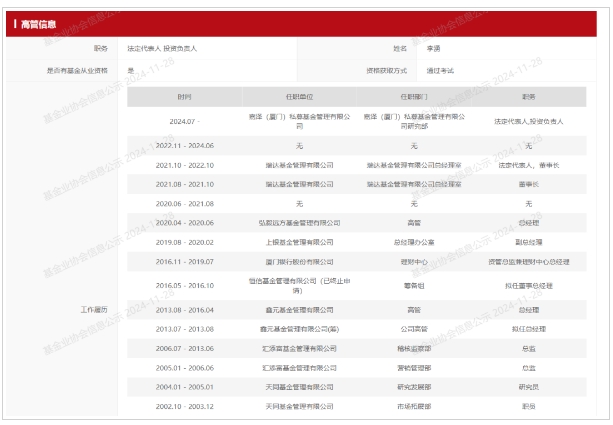Click 鑫元基金管理有限公司 in the 2013.08 - 2016.04 row
This screenshot has width=613, height=425.
299,310
